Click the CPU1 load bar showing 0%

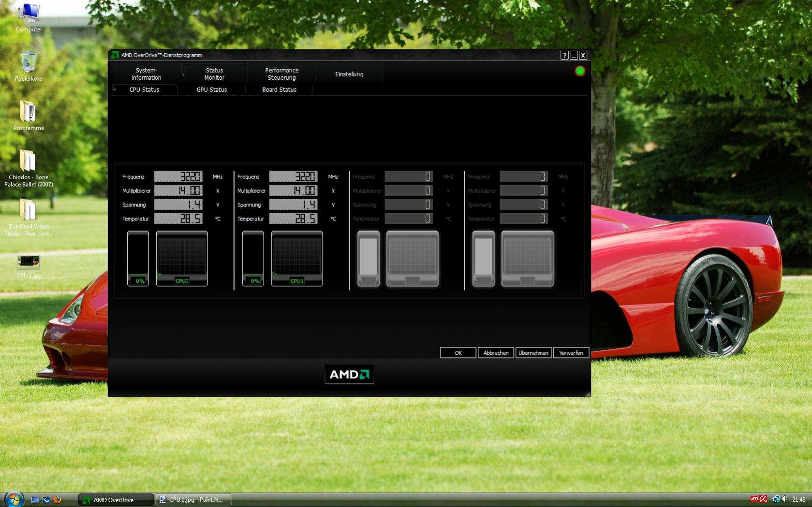click(x=253, y=258)
